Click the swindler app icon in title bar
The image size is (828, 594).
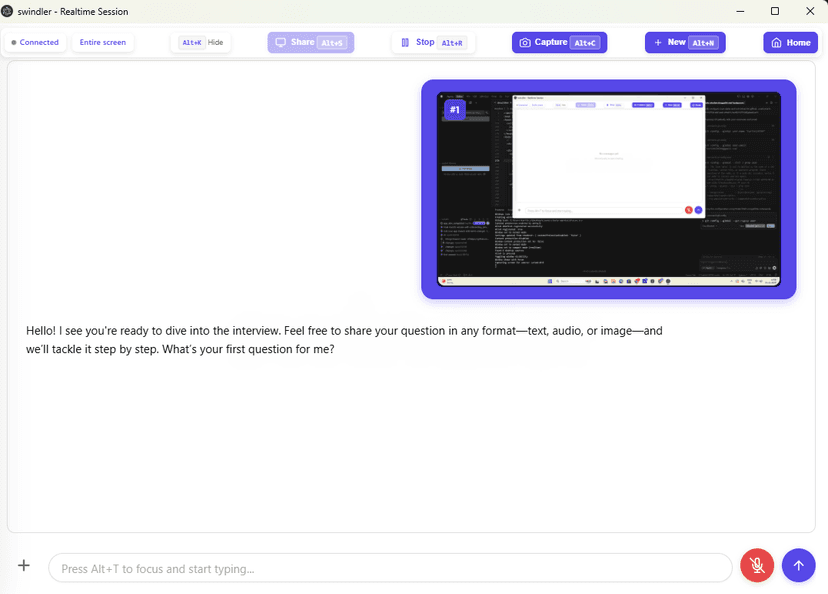8,11
